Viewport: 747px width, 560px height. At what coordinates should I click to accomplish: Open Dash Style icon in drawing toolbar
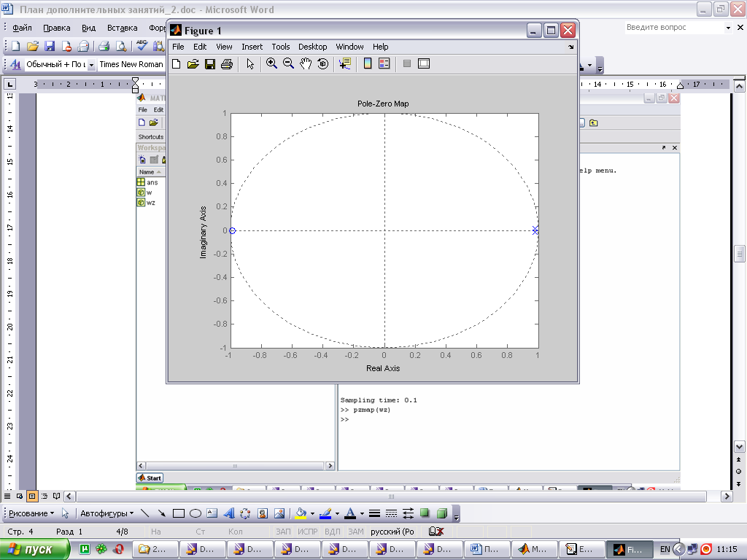click(x=391, y=513)
